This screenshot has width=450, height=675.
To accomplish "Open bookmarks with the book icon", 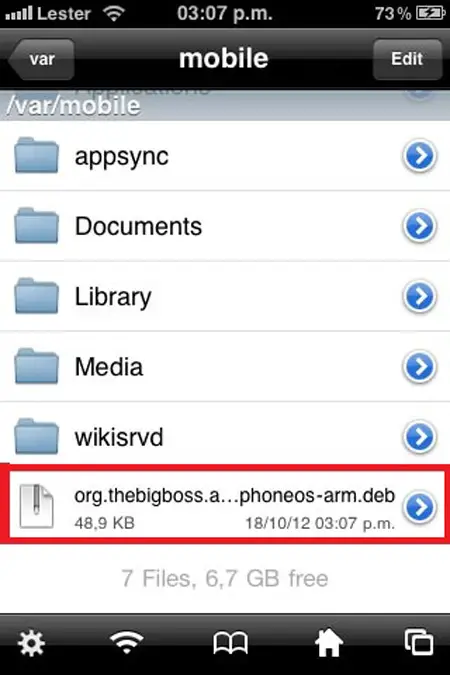I will click(230, 644).
